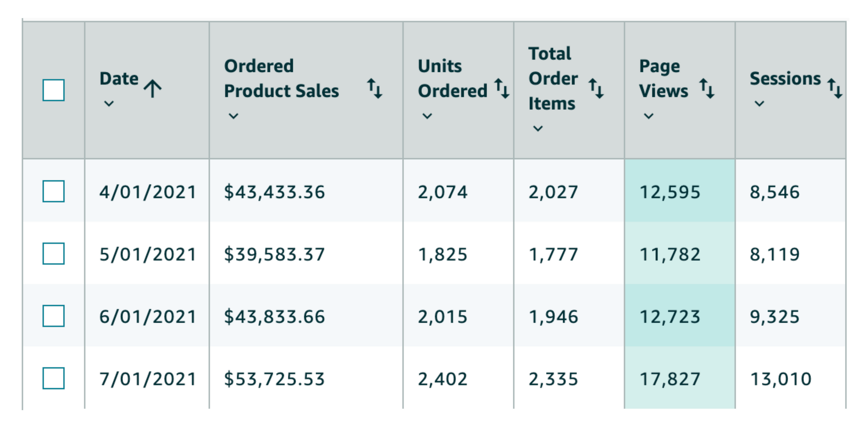Screen dimensions: 868x430
Task: Sort by Total Order Items arrows
Action: tap(596, 89)
